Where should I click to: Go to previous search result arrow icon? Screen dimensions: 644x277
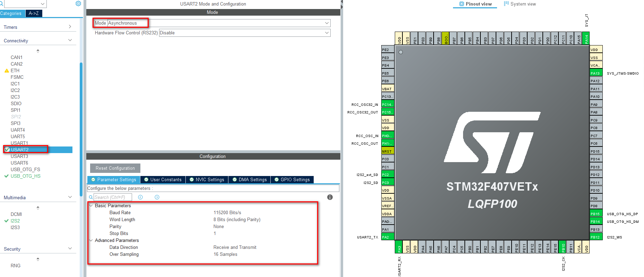140,197
